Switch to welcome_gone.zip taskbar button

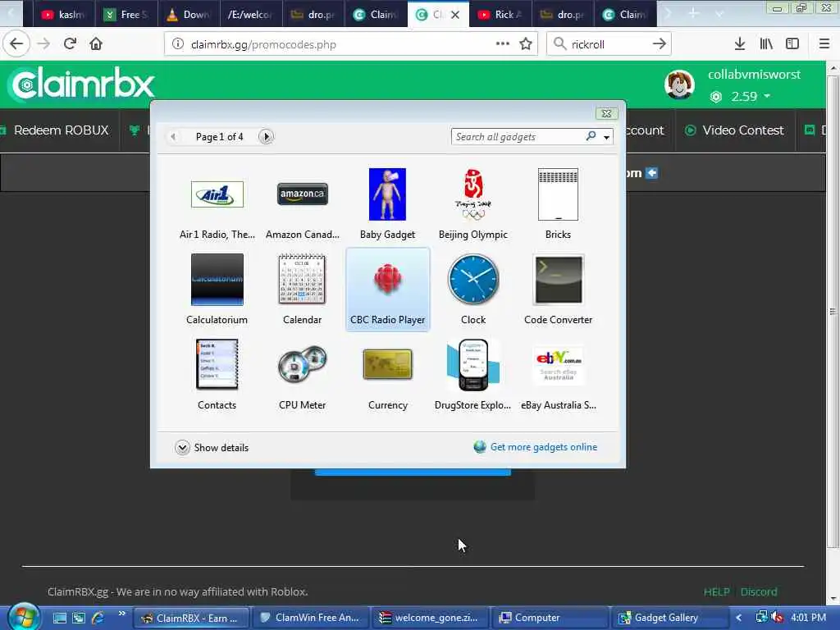coord(430,618)
